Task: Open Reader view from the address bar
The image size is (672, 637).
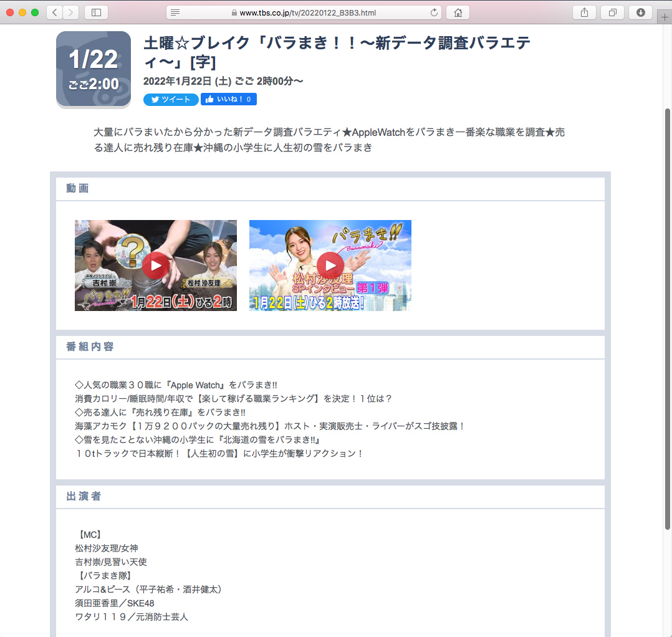Action: (175, 12)
